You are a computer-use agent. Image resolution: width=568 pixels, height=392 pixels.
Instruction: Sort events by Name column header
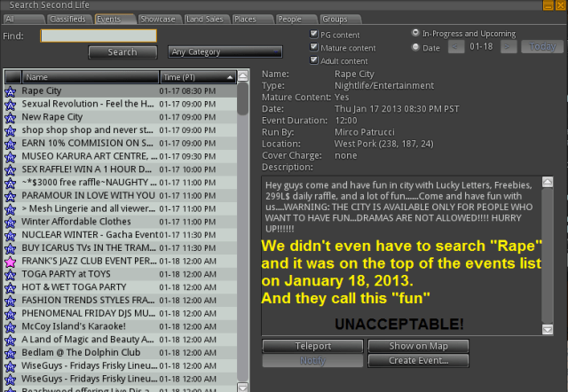(x=91, y=77)
